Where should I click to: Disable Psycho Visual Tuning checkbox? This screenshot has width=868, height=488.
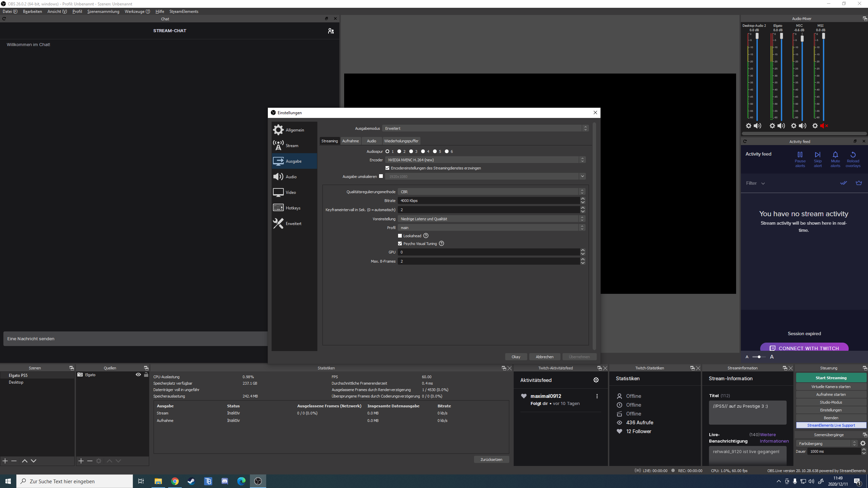click(400, 244)
